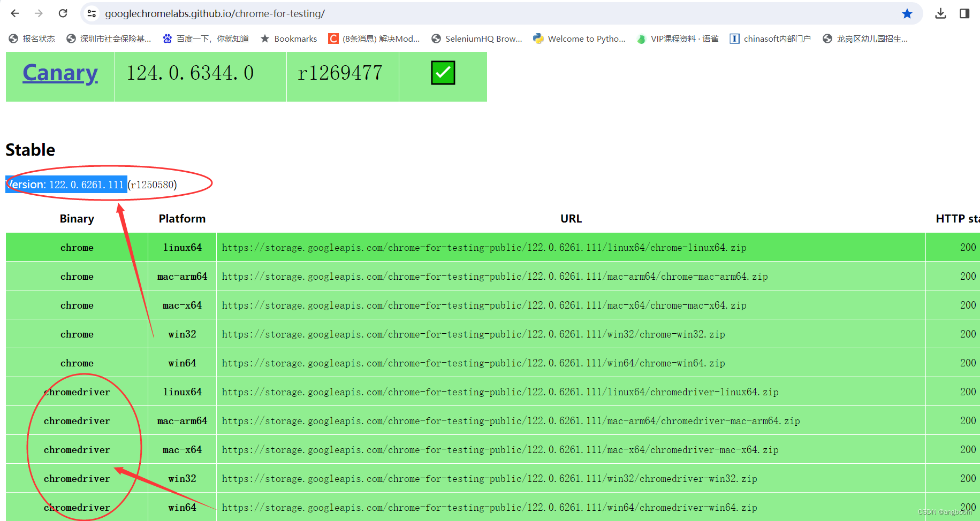The image size is (980, 521).
Task: Click the chromedriver win32 download URL
Action: pos(490,479)
